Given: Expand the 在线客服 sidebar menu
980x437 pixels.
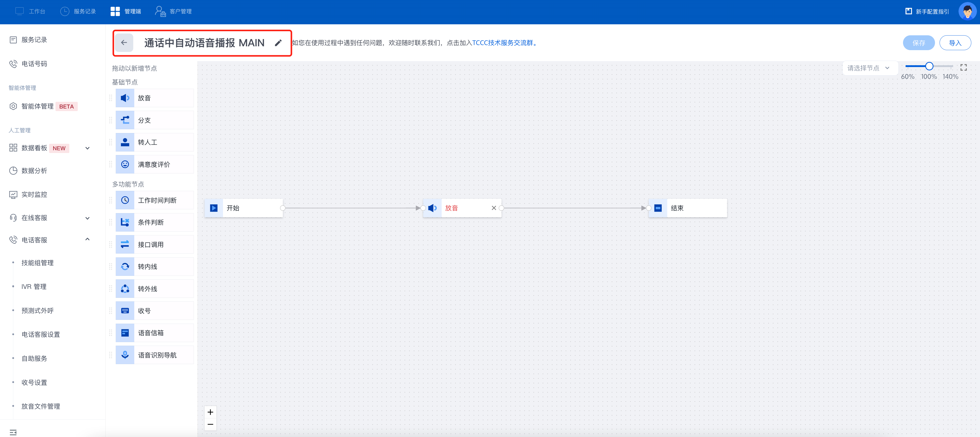Looking at the screenshot, I should pos(87,218).
